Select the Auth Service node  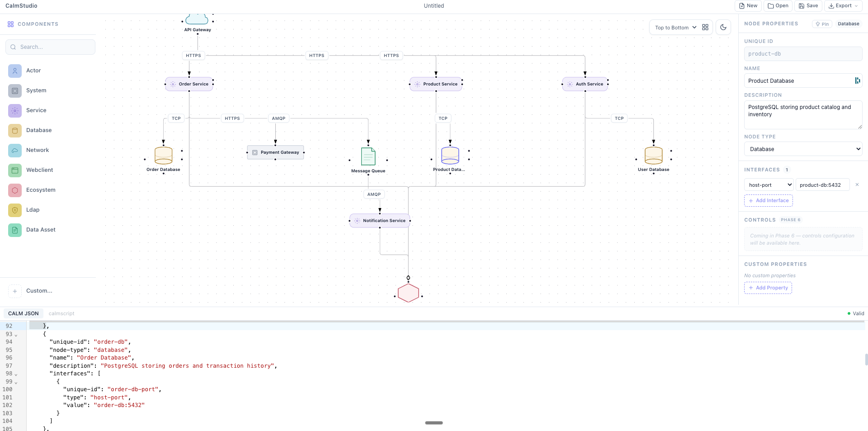[585, 84]
